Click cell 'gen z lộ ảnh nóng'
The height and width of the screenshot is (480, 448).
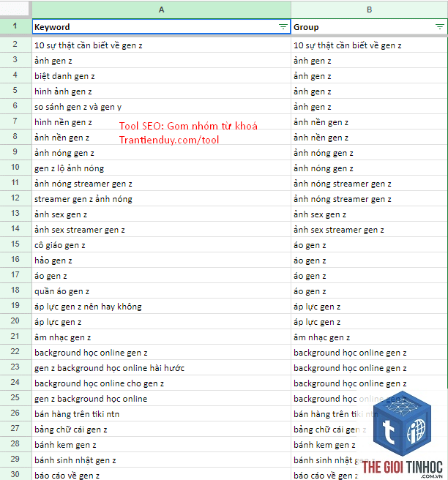(x=161, y=168)
